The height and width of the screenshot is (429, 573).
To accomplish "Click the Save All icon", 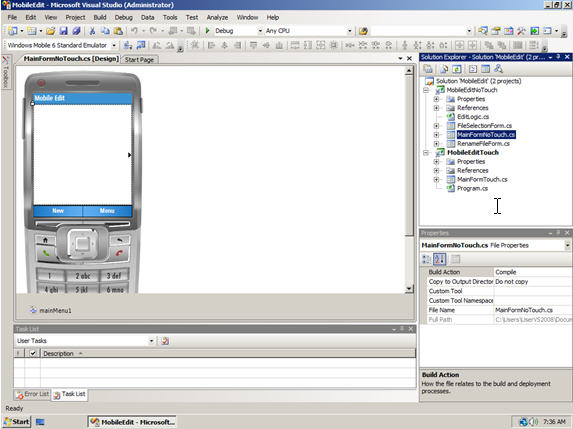I will pos(76,31).
